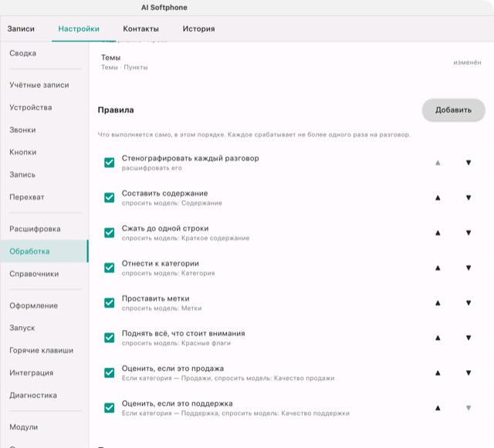The width and height of the screenshot is (494, 448).
Task: Open rule "Проставить метки"
Action: click(x=161, y=303)
